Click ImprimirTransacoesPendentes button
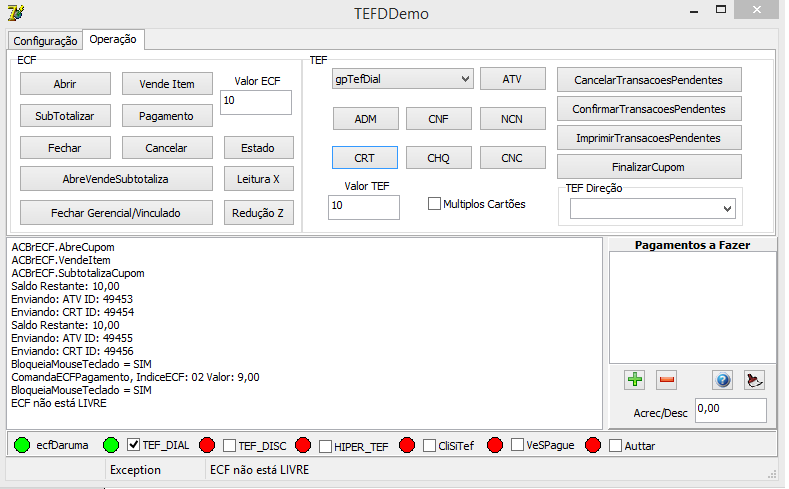The image size is (789, 489). click(649, 138)
